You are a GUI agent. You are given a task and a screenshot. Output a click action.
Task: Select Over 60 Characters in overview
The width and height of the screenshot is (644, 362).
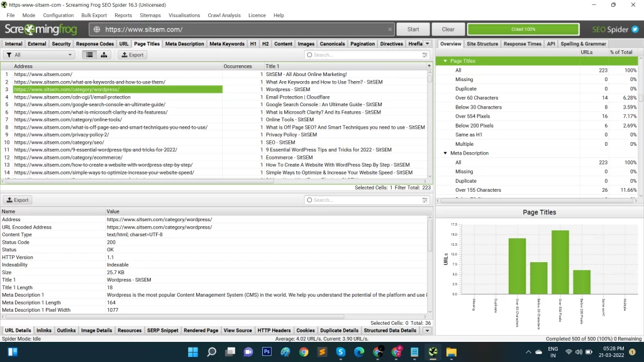coord(477,97)
